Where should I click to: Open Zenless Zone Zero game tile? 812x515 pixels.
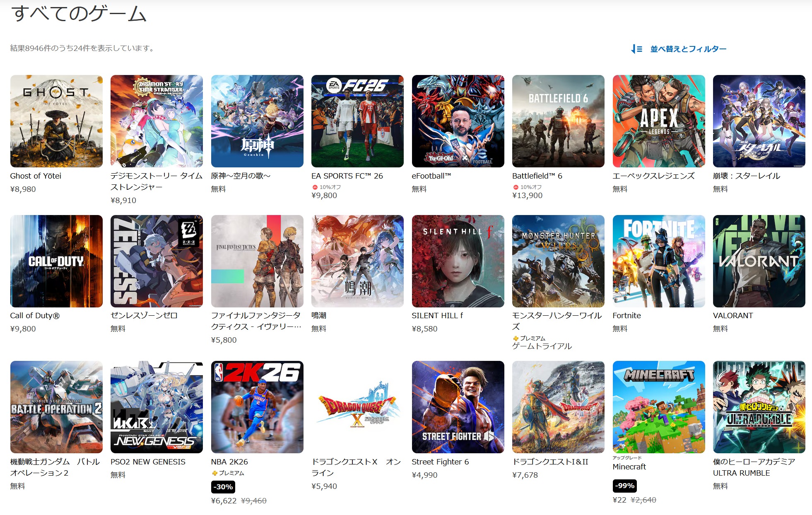pos(157,261)
